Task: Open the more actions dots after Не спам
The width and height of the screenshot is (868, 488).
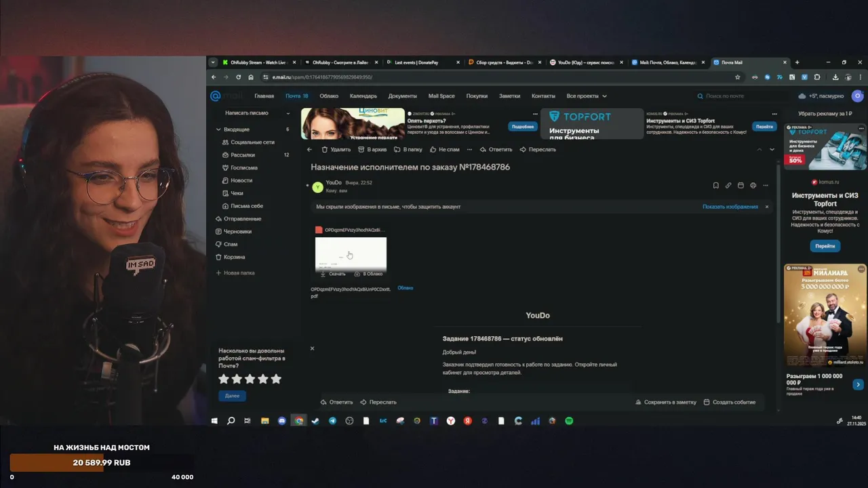Action: (x=469, y=149)
